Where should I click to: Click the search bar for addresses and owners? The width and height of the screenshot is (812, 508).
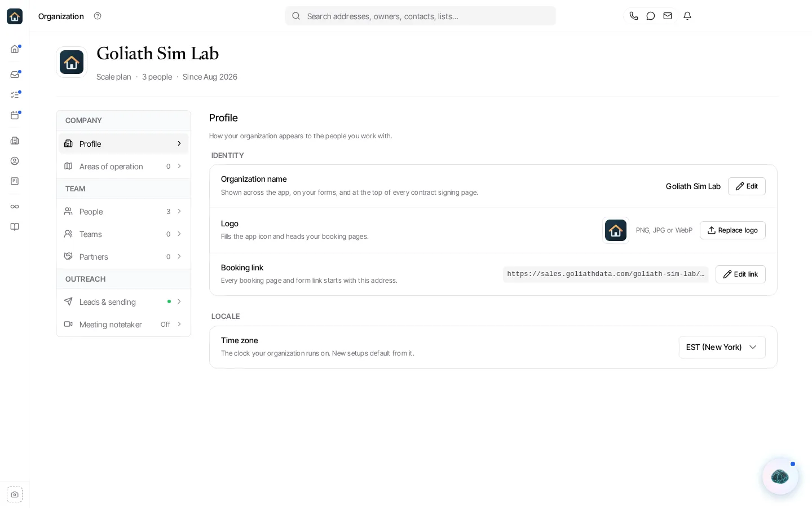coord(421,16)
